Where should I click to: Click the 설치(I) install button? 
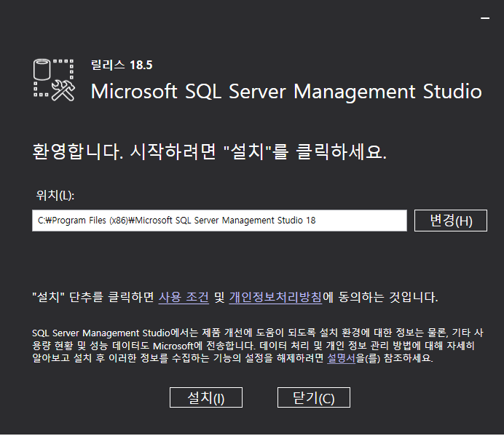(x=205, y=397)
